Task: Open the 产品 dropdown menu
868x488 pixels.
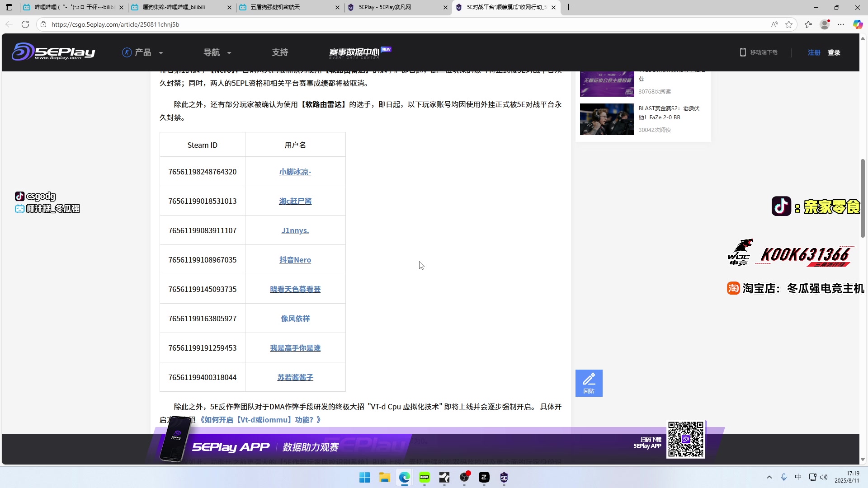Action: pyautogui.click(x=143, y=52)
